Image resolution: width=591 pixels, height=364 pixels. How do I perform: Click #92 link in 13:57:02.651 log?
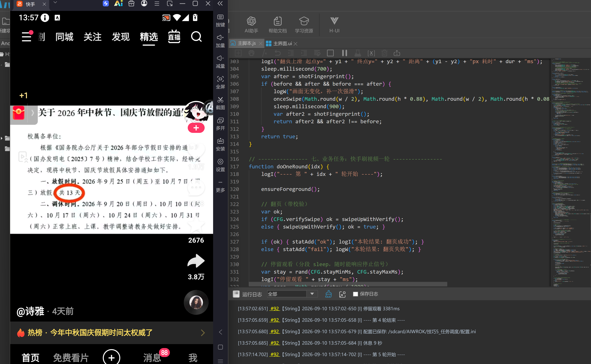(274, 309)
